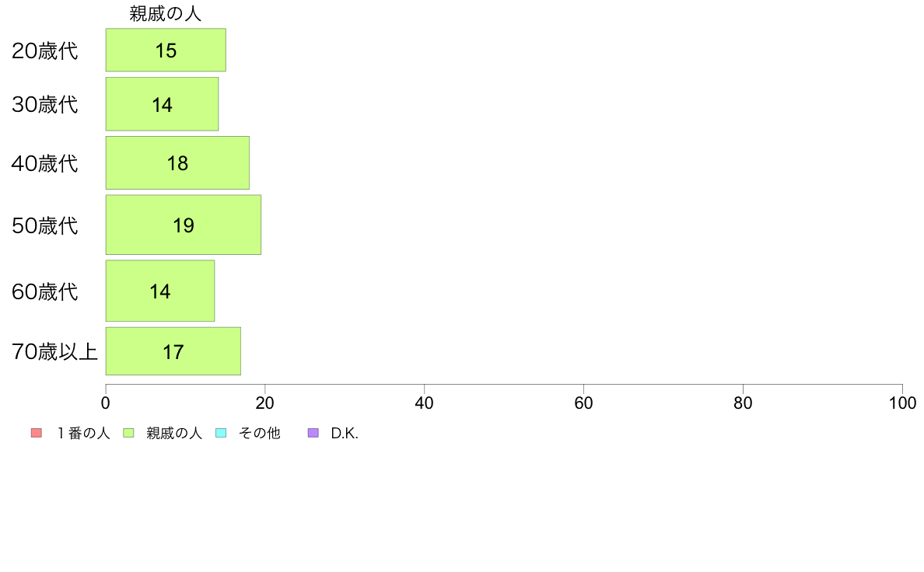Click the red 1番の人 legend swatch
Image resolution: width=924 pixels, height=572 pixels.
tap(37, 433)
